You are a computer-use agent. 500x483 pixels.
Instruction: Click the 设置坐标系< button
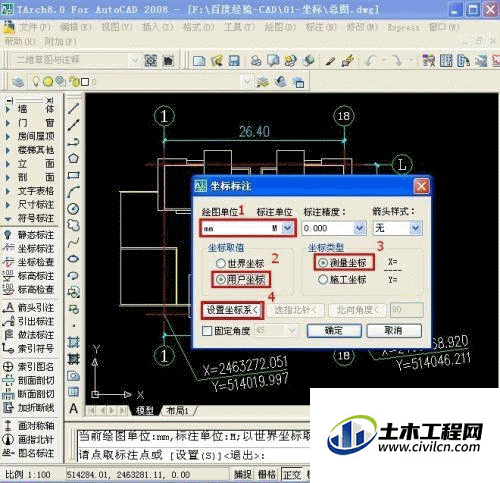[232, 310]
